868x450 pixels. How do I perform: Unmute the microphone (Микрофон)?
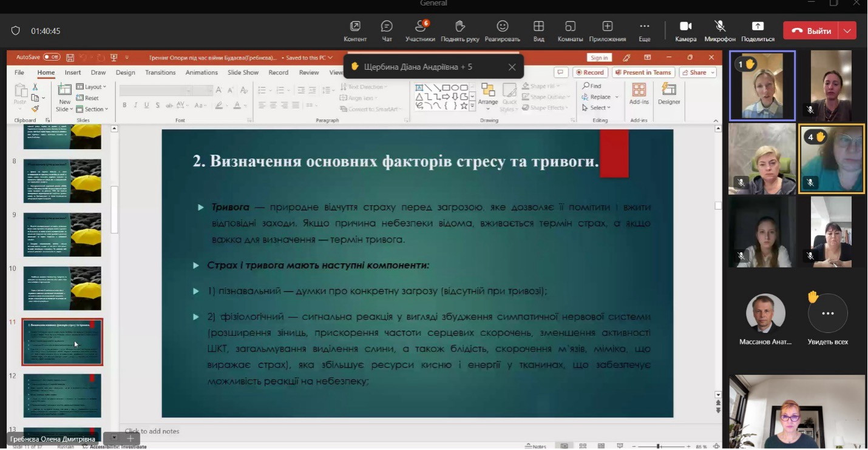720,30
